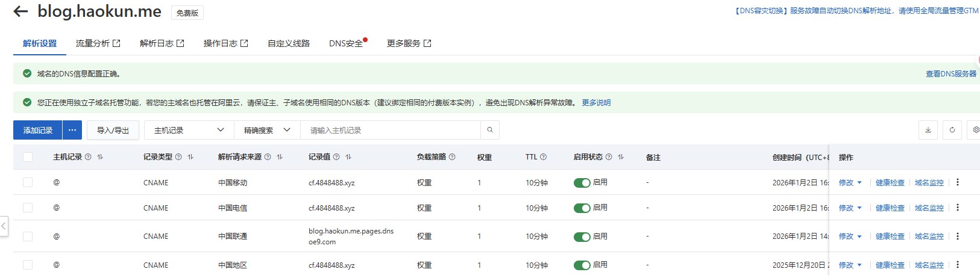Click the refresh list icon
980x275 pixels.
(952, 130)
